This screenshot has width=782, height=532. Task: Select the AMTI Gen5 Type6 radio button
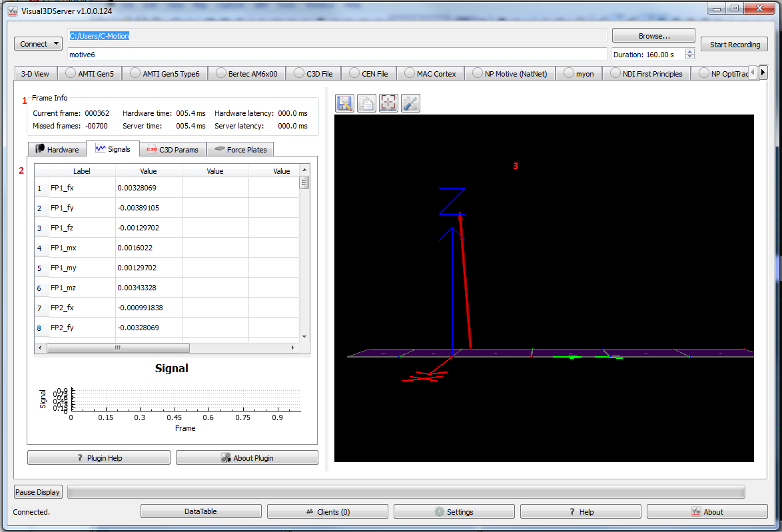click(135, 73)
